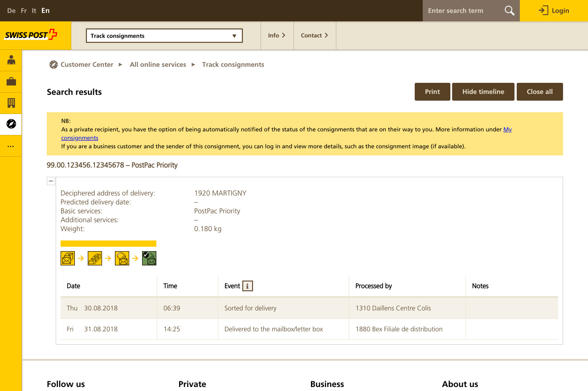Click the Login button
The image size is (588, 391).
[x=554, y=11]
